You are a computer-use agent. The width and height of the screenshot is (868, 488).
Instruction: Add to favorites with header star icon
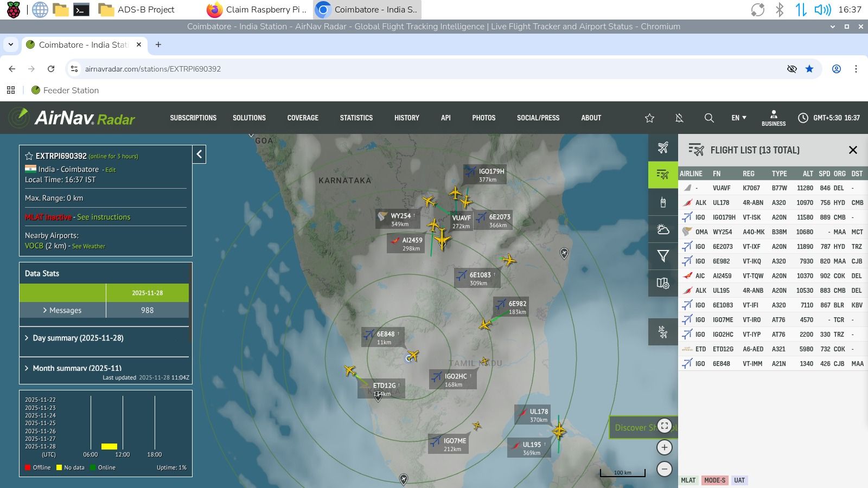click(649, 118)
